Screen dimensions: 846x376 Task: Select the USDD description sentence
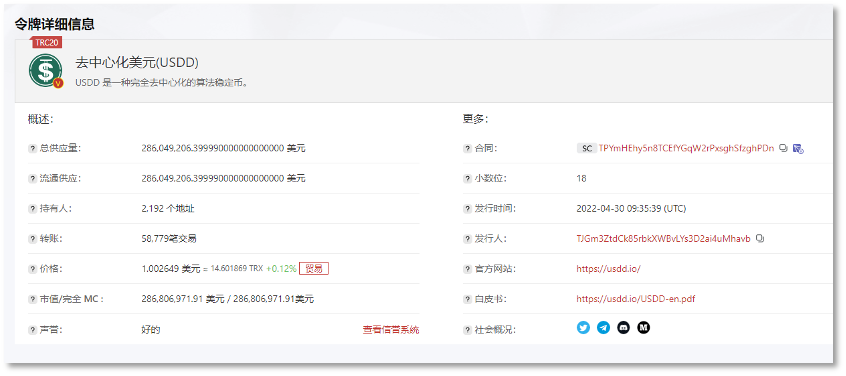tap(161, 84)
